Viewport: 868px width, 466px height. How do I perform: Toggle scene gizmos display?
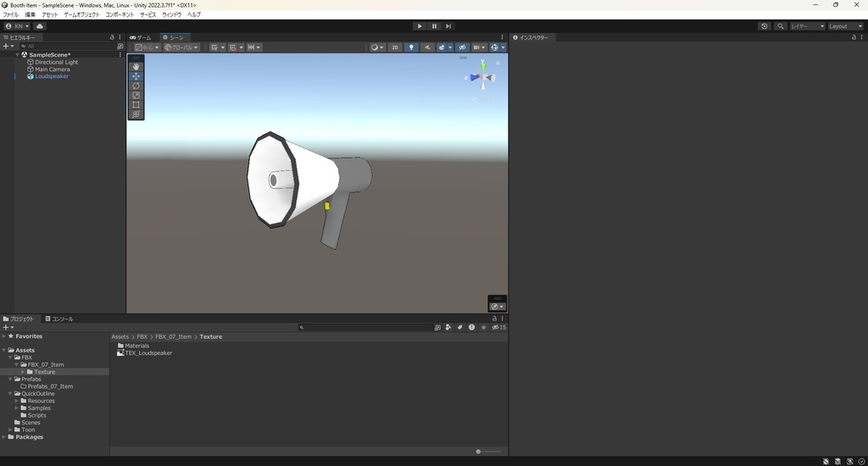[x=494, y=47]
